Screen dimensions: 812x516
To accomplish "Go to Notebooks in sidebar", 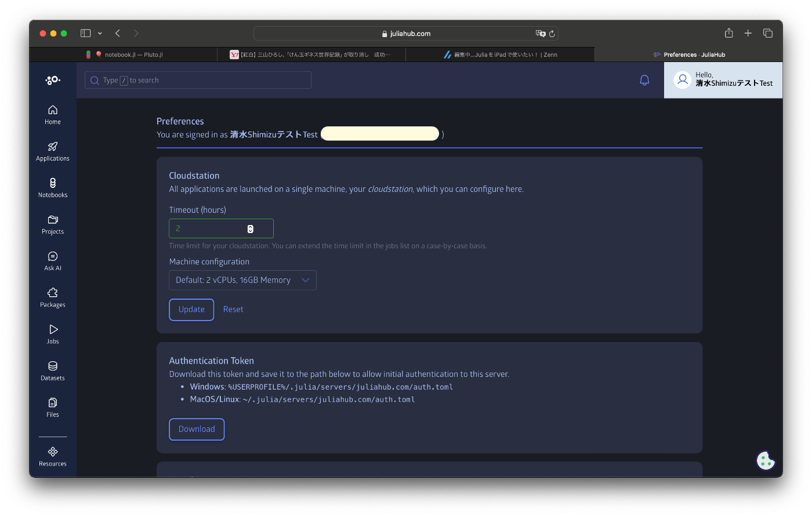I will 53,188.
